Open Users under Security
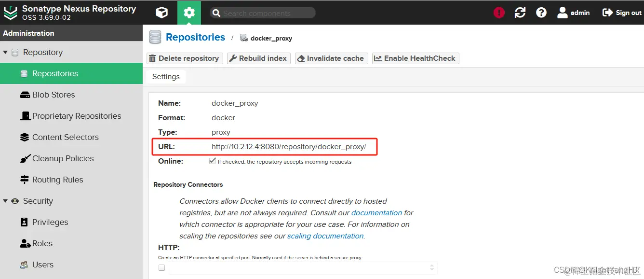 pyautogui.click(x=71, y=265)
